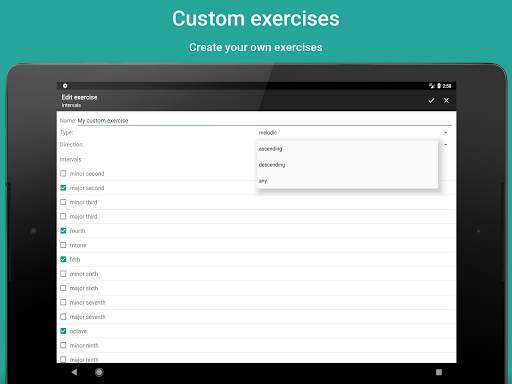
Task: Open the Type dropdown showing melodic
Action: (x=353, y=133)
